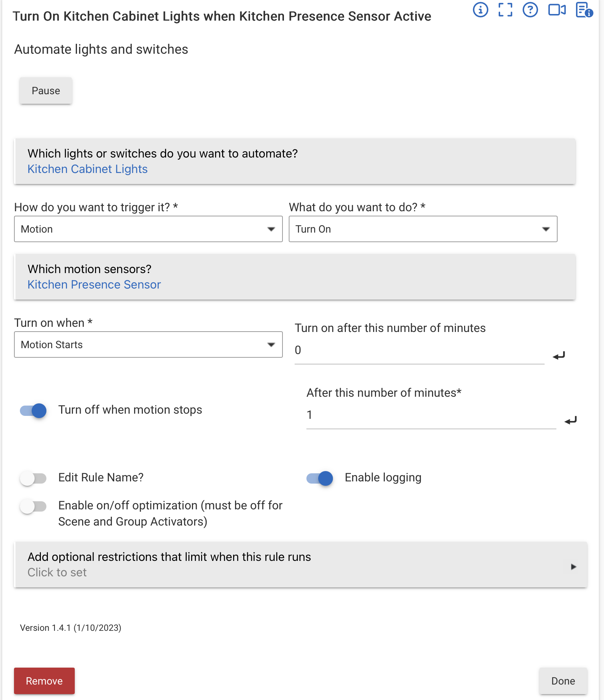Viewport: 604px width, 700px height.
Task: Submit the turn-on delay with enter arrow
Action: click(x=559, y=356)
